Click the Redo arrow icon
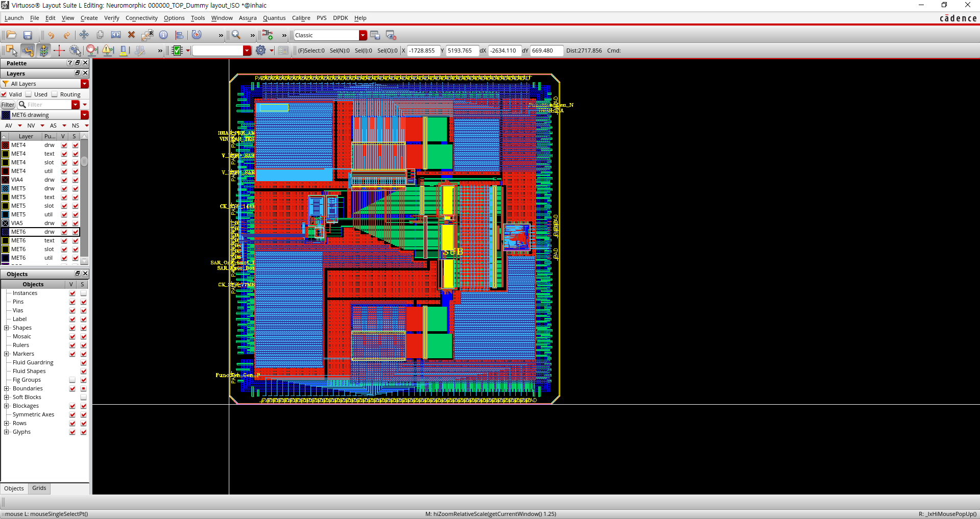 point(67,35)
